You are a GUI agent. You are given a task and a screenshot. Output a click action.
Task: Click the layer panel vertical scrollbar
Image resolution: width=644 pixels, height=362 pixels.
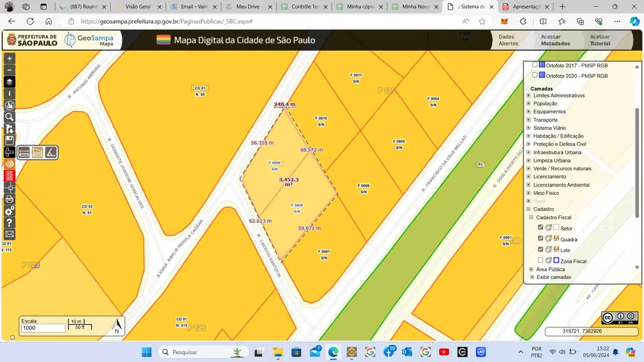pyautogui.click(x=637, y=162)
